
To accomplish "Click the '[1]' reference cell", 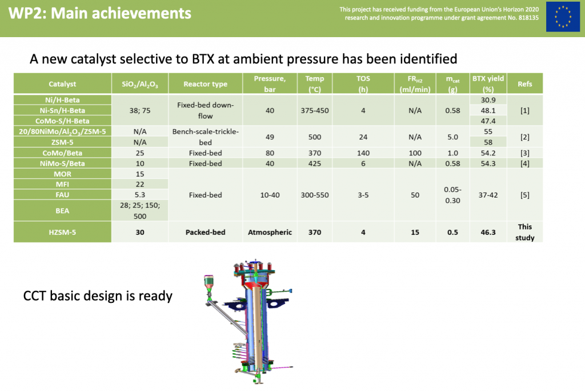I will 524,110.
